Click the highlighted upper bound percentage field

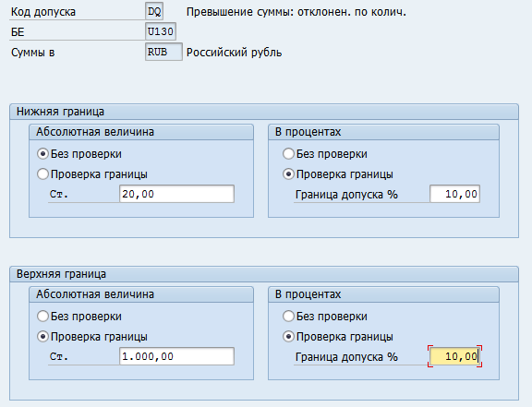pos(454,356)
